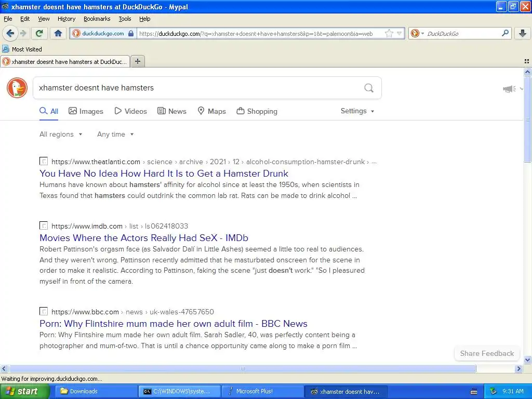Open the Movies IMDb list result link
The width and height of the screenshot is (532, 399).
(x=144, y=238)
